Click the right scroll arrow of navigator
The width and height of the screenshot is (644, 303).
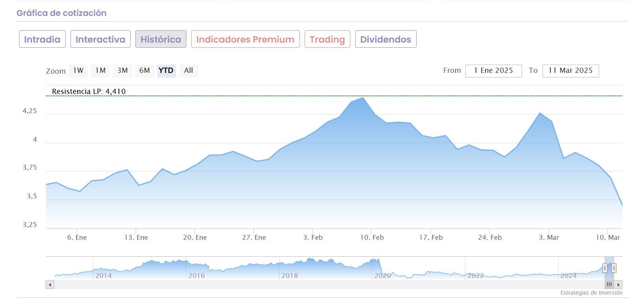click(619, 285)
